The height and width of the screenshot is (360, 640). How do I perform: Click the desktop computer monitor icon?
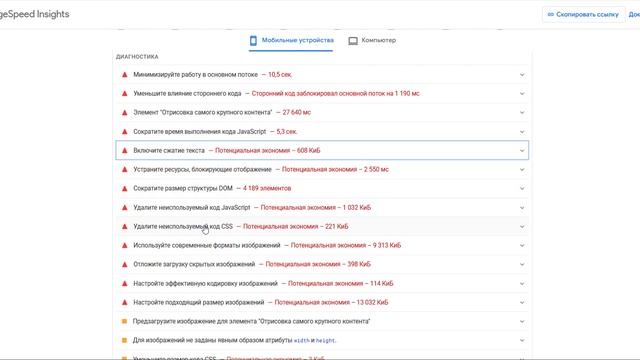[353, 41]
